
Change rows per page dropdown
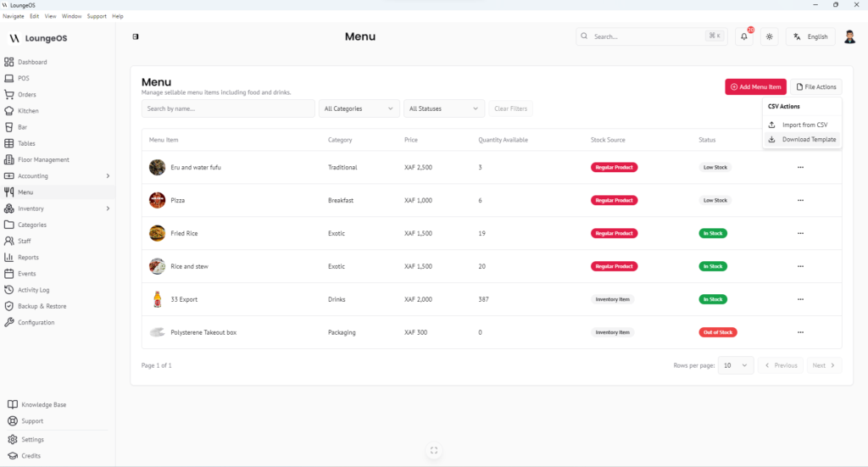coord(735,365)
